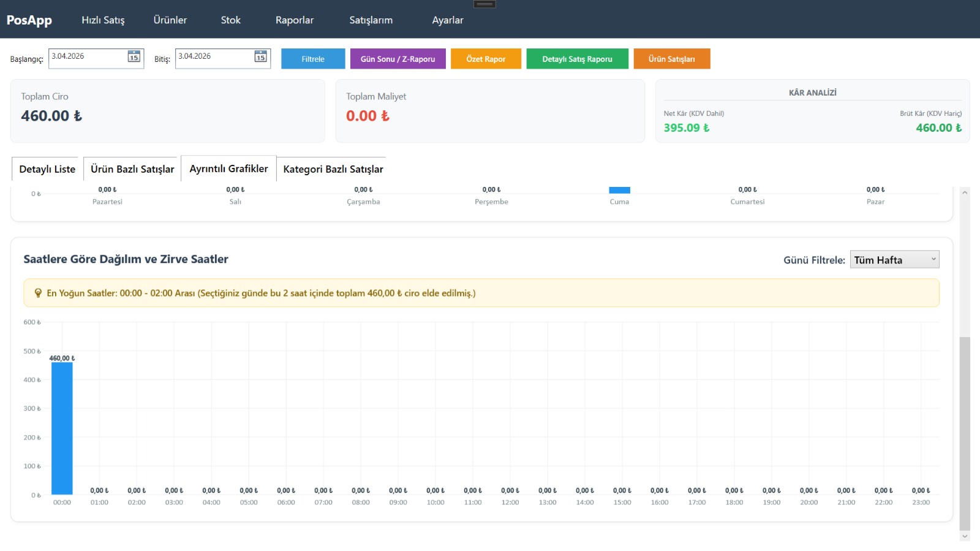The width and height of the screenshot is (980, 551).
Task: Click the PosApp logo
Action: point(29,20)
